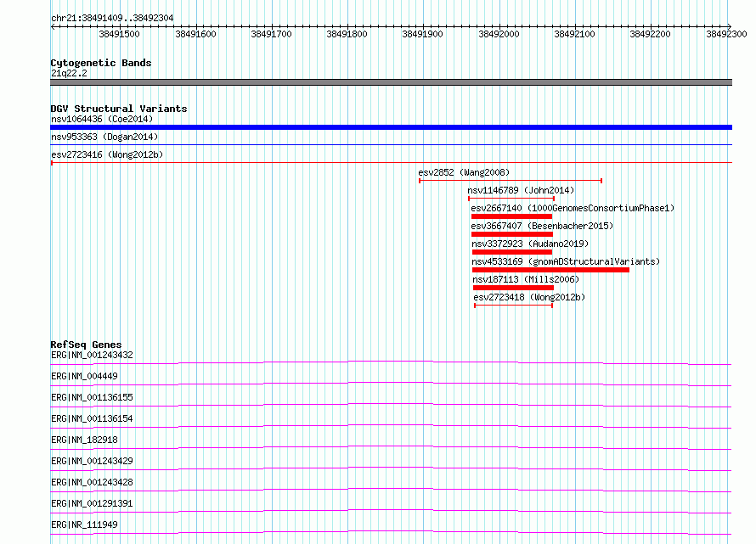Click the long red nsv4533169 bar

[550, 270]
